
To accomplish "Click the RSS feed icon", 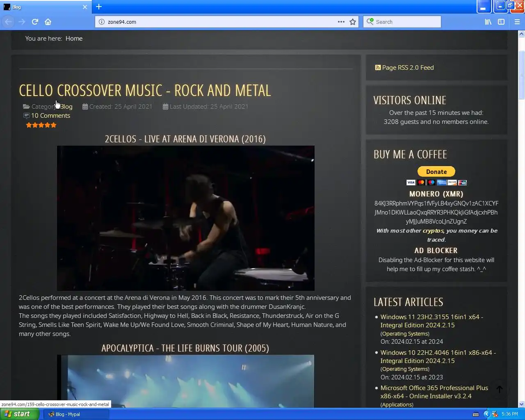I will (378, 67).
